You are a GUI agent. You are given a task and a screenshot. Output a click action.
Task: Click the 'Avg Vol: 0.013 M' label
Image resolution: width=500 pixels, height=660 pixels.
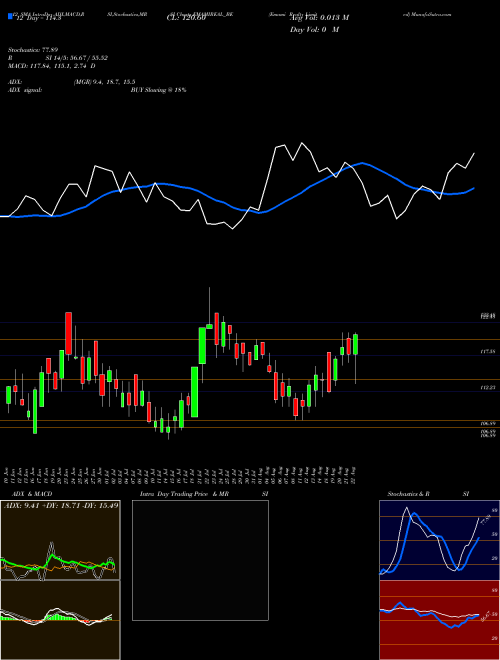(x=319, y=18)
